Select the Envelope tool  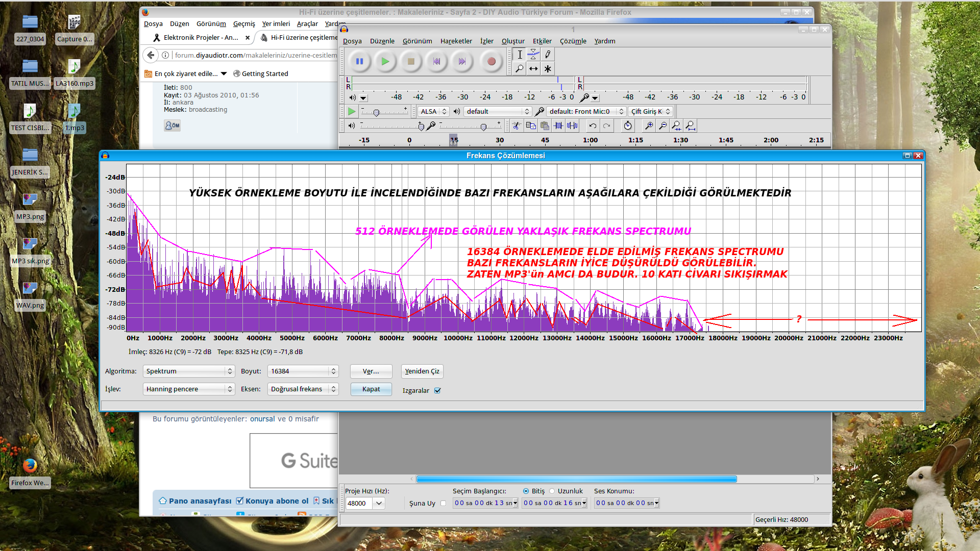point(533,54)
